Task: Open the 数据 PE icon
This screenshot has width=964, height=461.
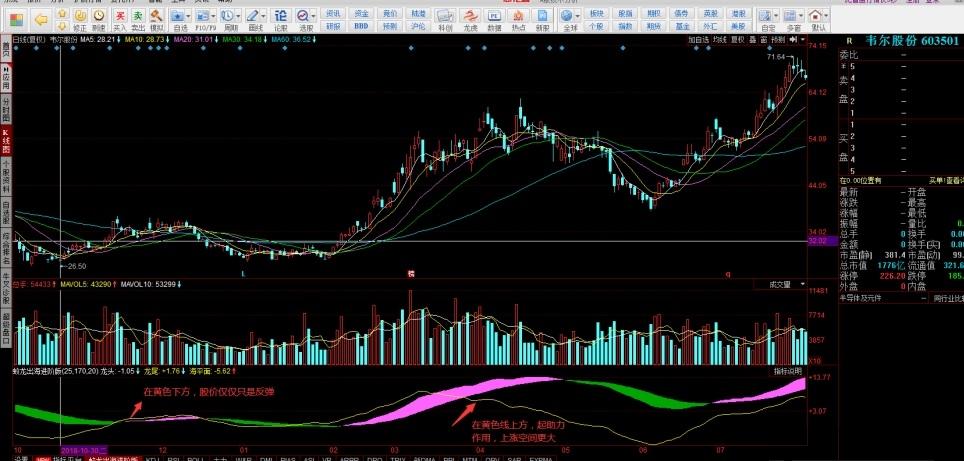Action: (494, 17)
